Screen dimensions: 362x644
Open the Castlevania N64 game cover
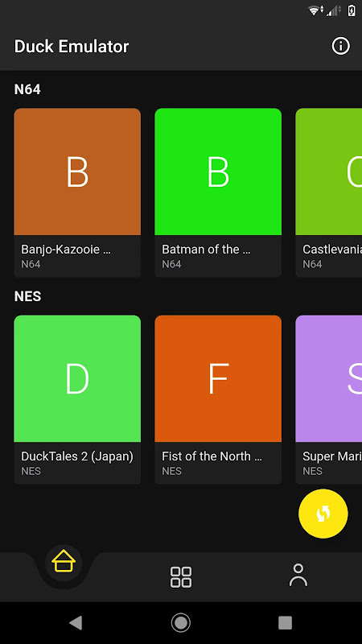pos(329,171)
